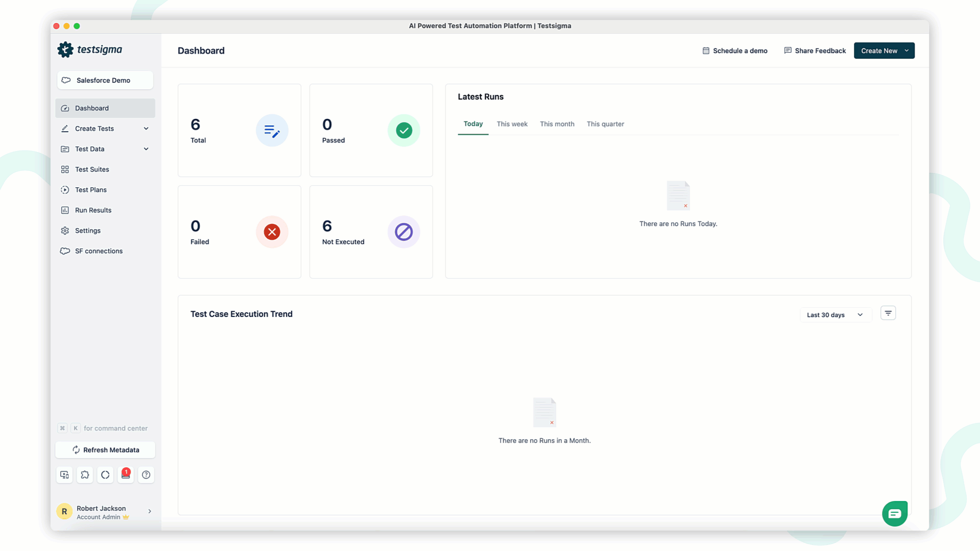Image resolution: width=980 pixels, height=551 pixels.
Task: Click the 6 Total tests count
Action: tap(195, 124)
